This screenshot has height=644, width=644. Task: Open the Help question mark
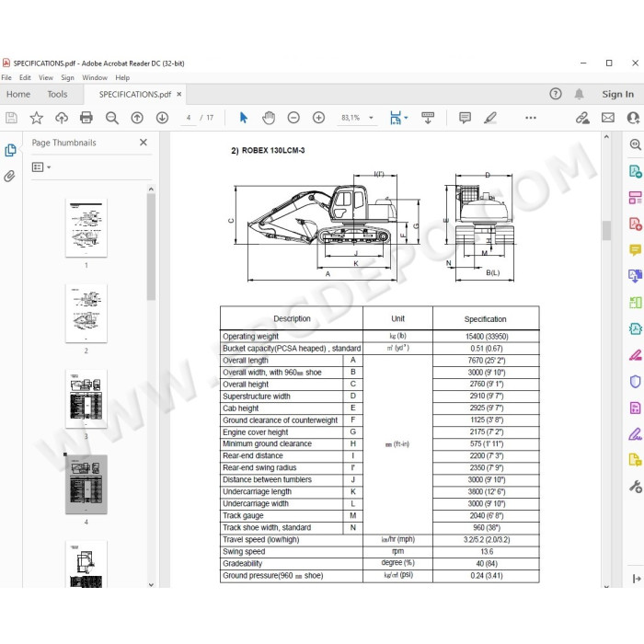click(x=556, y=94)
